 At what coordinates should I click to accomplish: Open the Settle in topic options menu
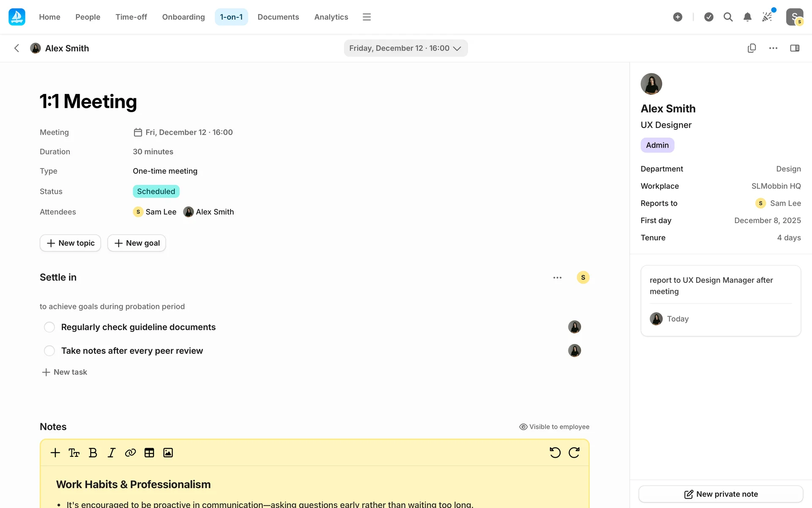click(557, 278)
